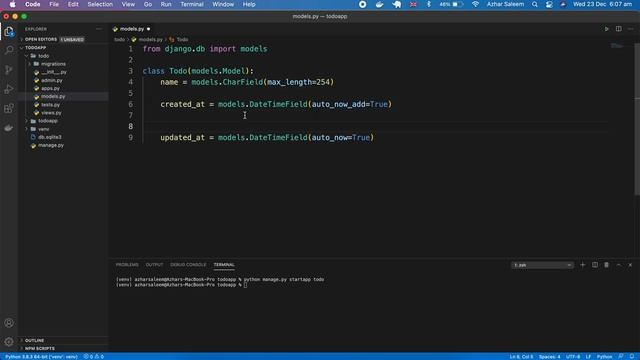Viewport: 640px width, 360px height.
Task: Open the Terminal menu
Action: click(192, 4)
